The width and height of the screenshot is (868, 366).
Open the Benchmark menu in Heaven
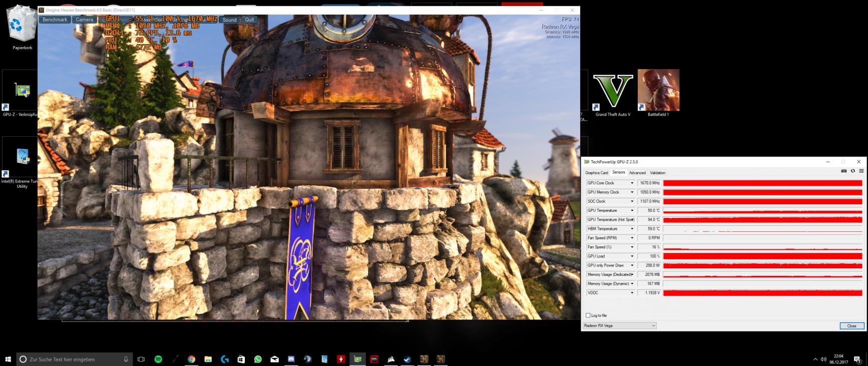[55, 20]
